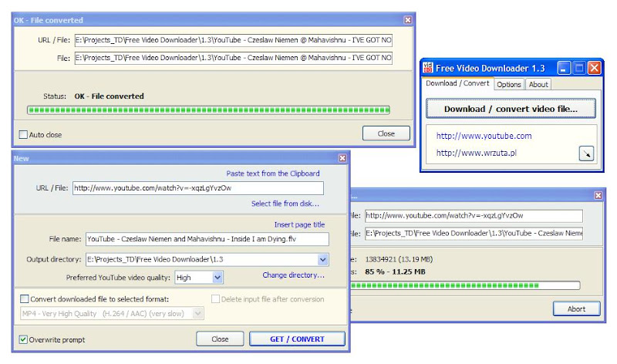Click Close button in File converted window
The width and height of the screenshot is (617, 364).
click(386, 133)
